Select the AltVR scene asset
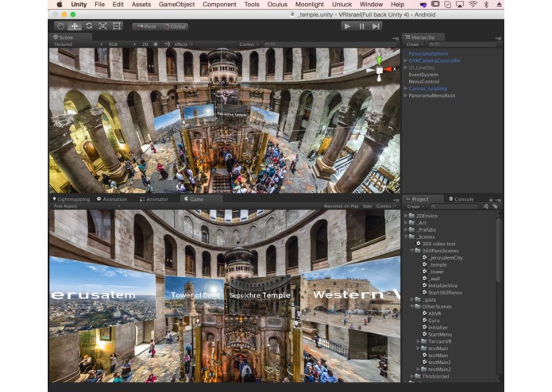 tap(431, 313)
